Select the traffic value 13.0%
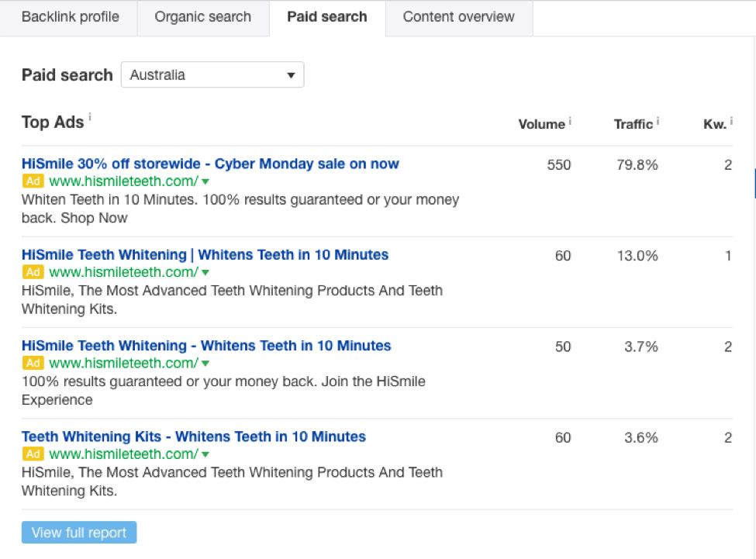756x559 pixels. point(637,256)
